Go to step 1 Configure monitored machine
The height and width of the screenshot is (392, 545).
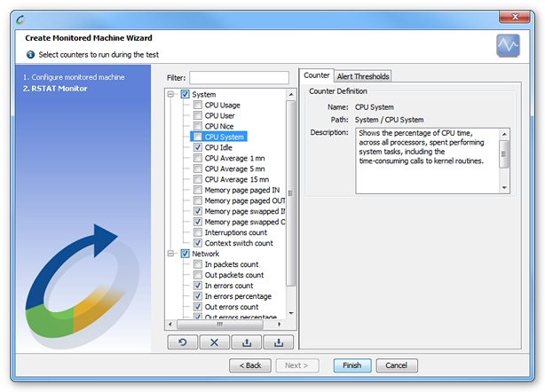pyautogui.click(x=74, y=77)
